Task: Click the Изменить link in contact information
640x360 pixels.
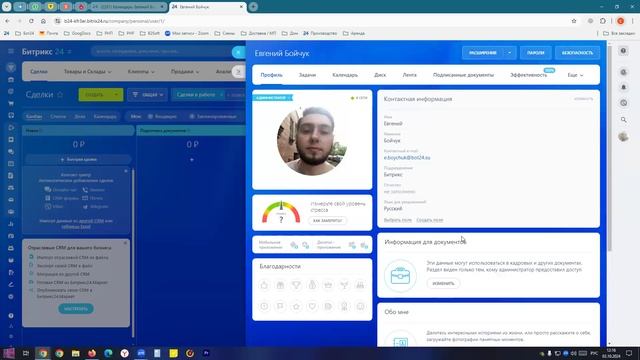Action: (x=583, y=99)
